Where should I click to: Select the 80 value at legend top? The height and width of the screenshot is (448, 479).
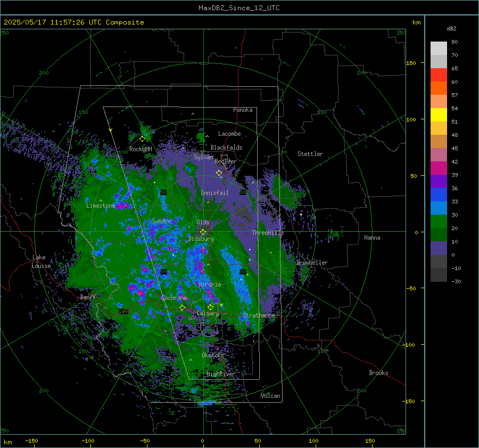pos(455,42)
